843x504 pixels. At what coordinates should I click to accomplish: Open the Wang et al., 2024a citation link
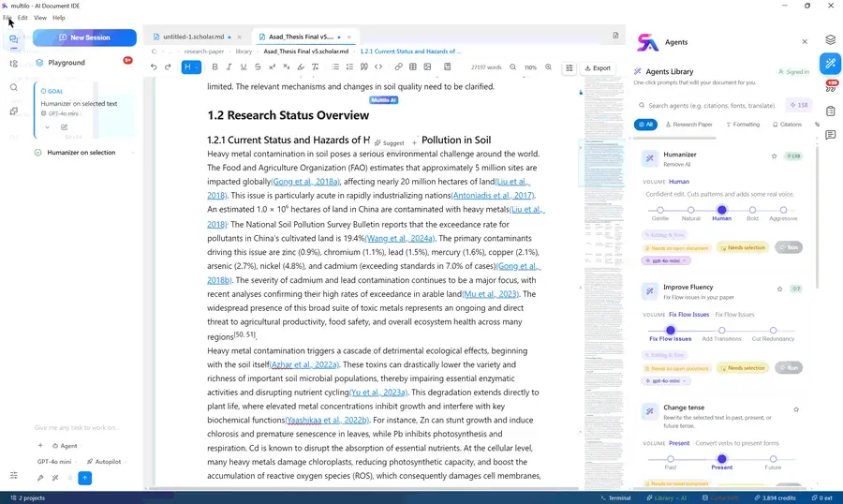pos(400,238)
